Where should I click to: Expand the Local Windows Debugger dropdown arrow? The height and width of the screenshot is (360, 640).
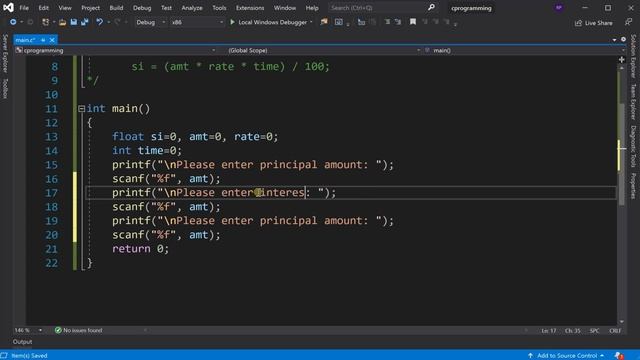[x=311, y=22]
